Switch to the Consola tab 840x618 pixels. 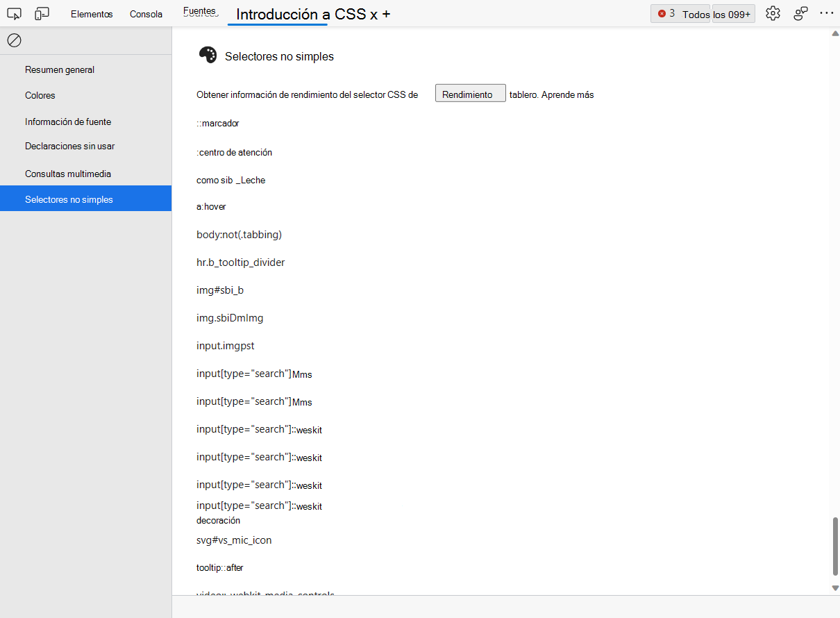click(x=146, y=13)
